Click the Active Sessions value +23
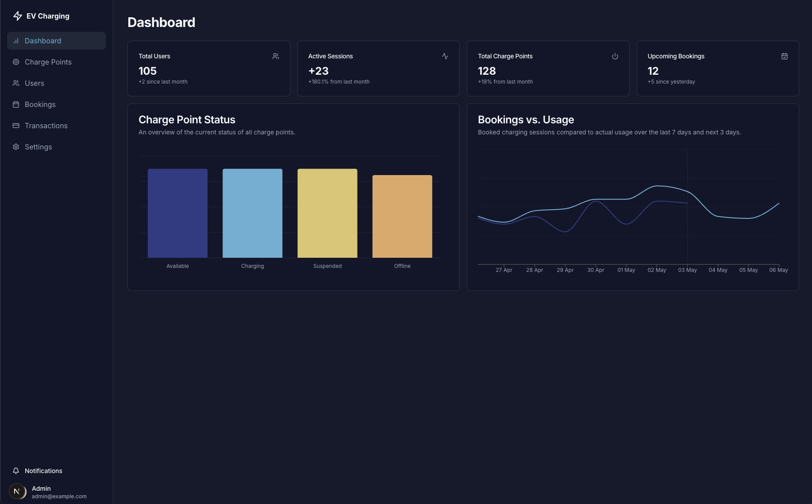The image size is (812, 504). (x=319, y=71)
